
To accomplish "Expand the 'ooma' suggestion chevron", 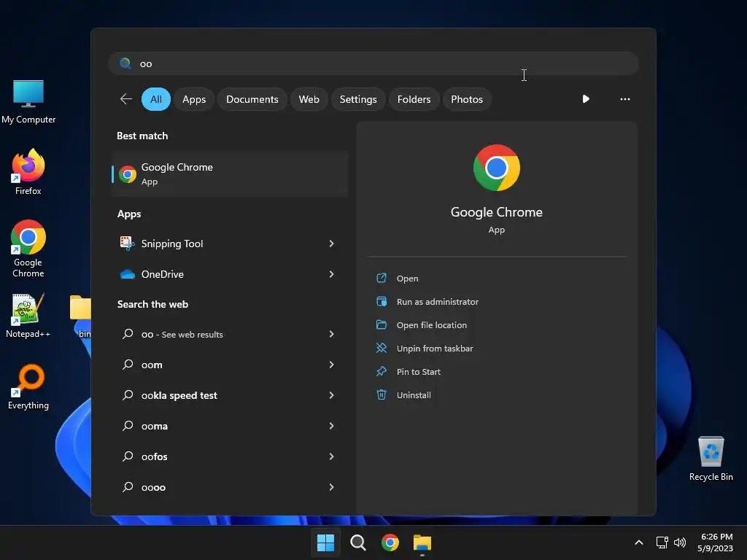I will 332,426.
